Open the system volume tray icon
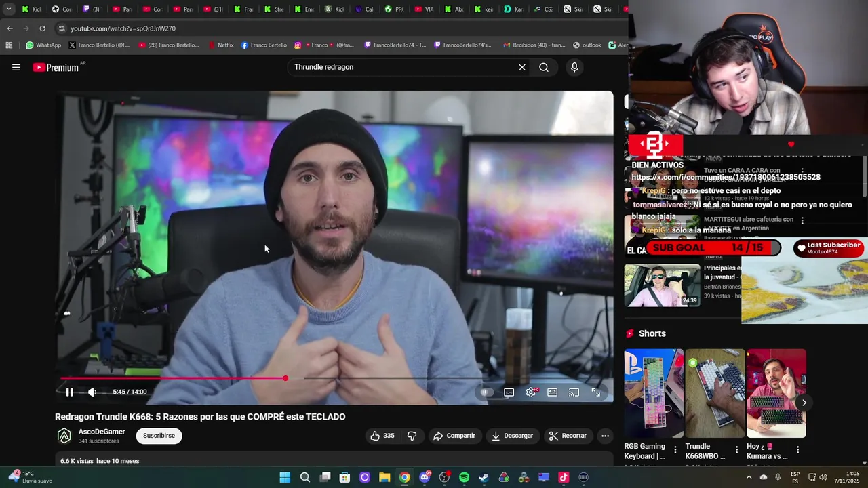The image size is (868, 488). coord(823,477)
